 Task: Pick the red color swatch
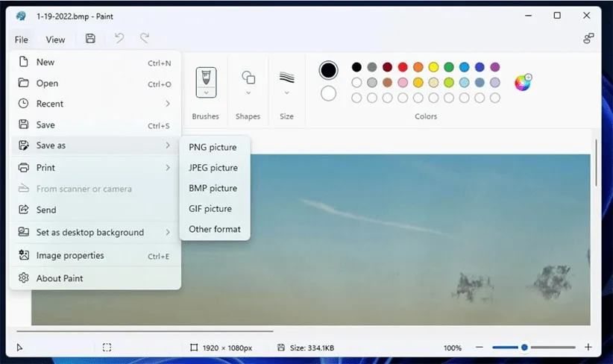[403, 67]
